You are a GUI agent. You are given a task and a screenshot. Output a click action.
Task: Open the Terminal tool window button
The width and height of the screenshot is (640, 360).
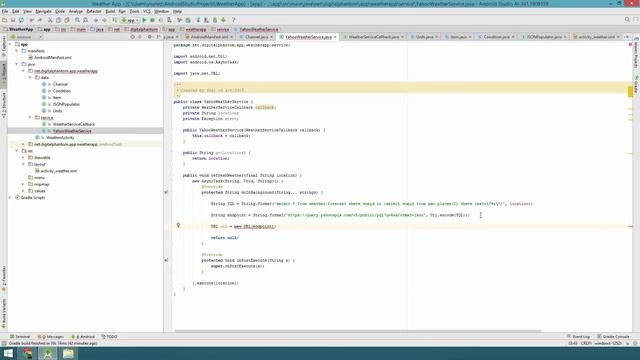tap(20, 337)
